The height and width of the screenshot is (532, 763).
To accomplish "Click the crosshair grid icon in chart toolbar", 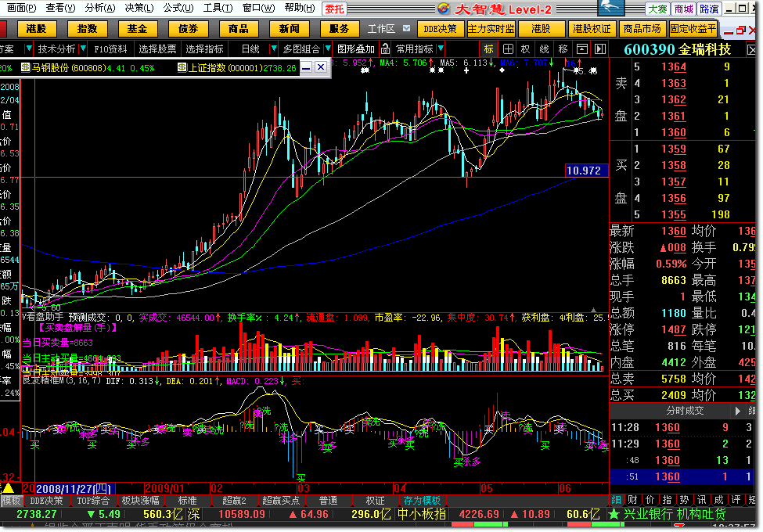I will pos(508,49).
